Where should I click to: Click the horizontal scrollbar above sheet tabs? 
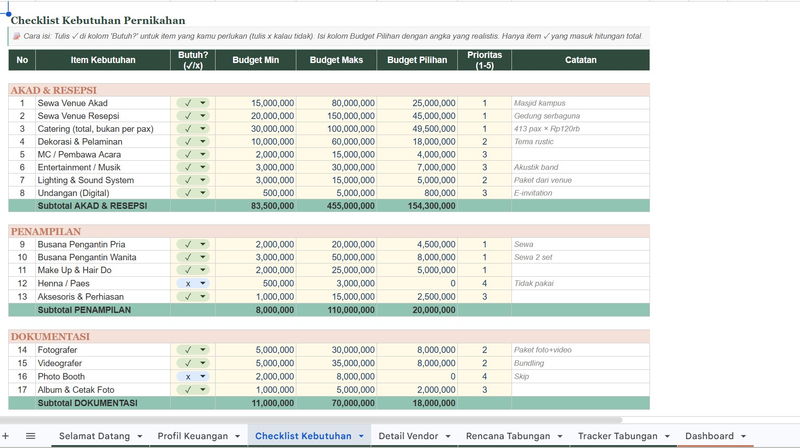point(311,420)
